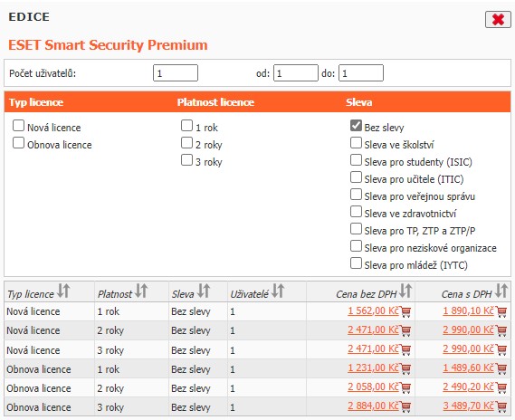Sort table by Typ licence arrows
The image size is (515, 420).
click(63, 291)
